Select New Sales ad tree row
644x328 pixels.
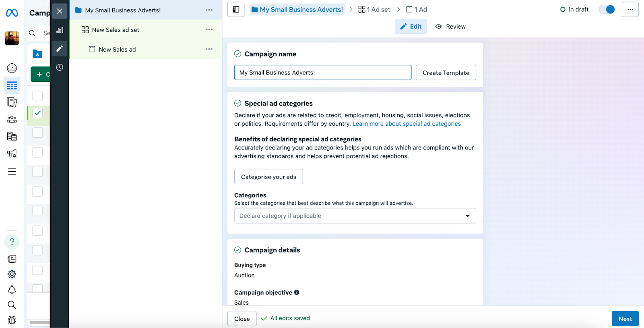click(x=146, y=50)
